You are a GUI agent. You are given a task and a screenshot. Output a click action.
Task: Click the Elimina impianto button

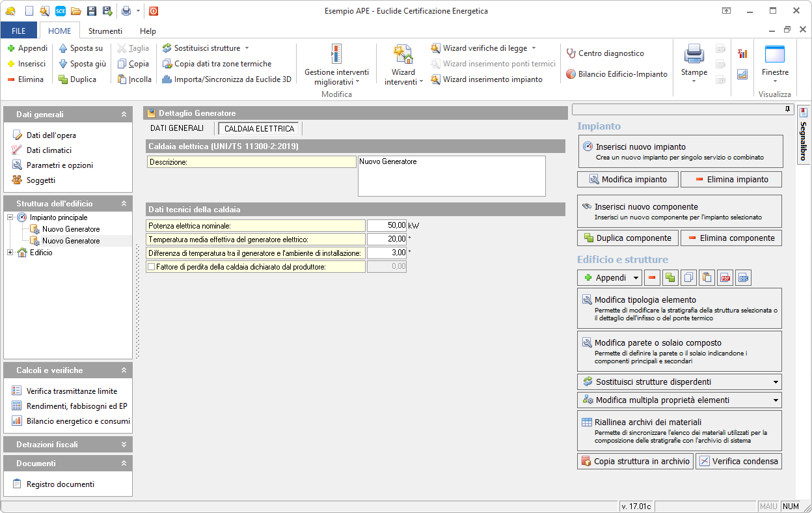[731, 180]
